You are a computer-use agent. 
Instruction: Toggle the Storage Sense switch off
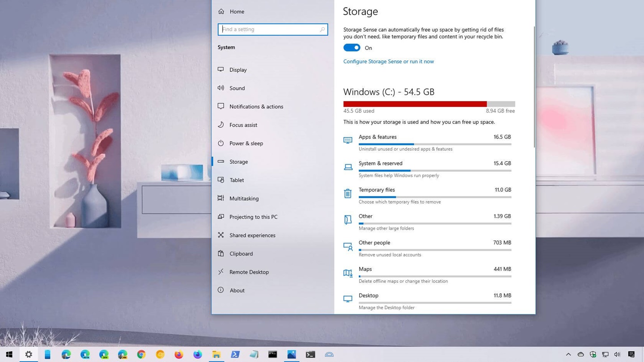tap(352, 48)
